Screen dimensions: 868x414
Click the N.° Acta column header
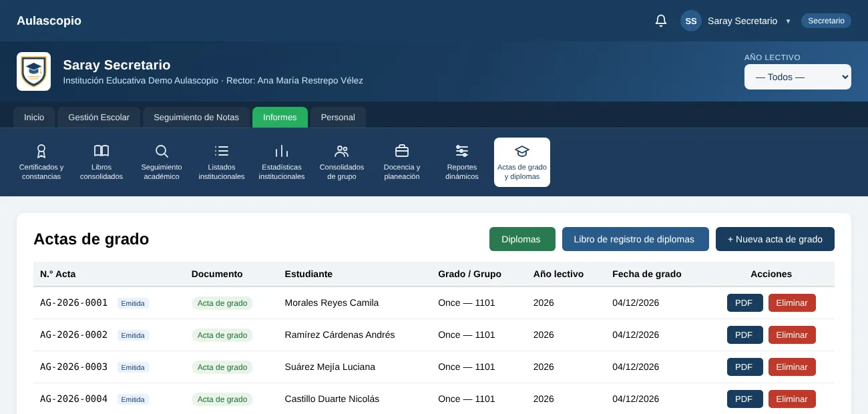tap(58, 274)
